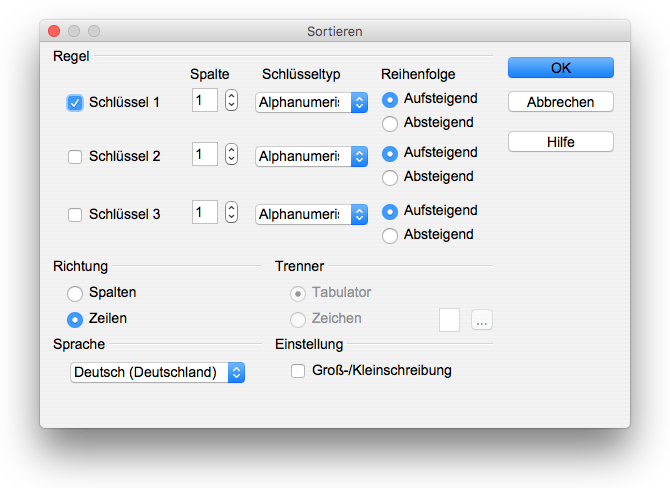Enable the Schlüssel 3 checkbox
This screenshot has height=488, width=670.
click(x=75, y=215)
